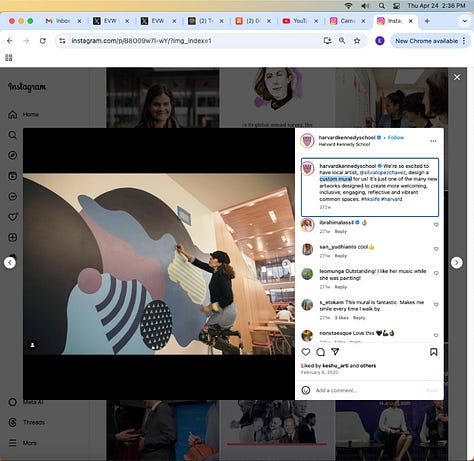View '3 likes' on mural comment

click(x=341, y=318)
